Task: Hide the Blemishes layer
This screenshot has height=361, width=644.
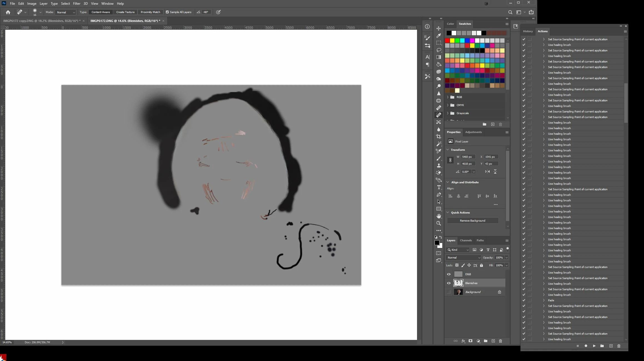Action: pos(449,283)
